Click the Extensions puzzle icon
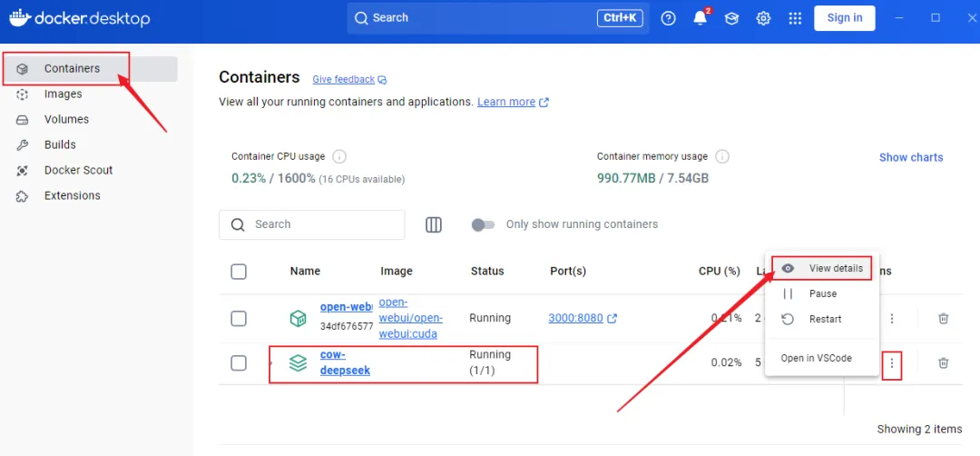The height and width of the screenshot is (456, 980). (x=23, y=196)
